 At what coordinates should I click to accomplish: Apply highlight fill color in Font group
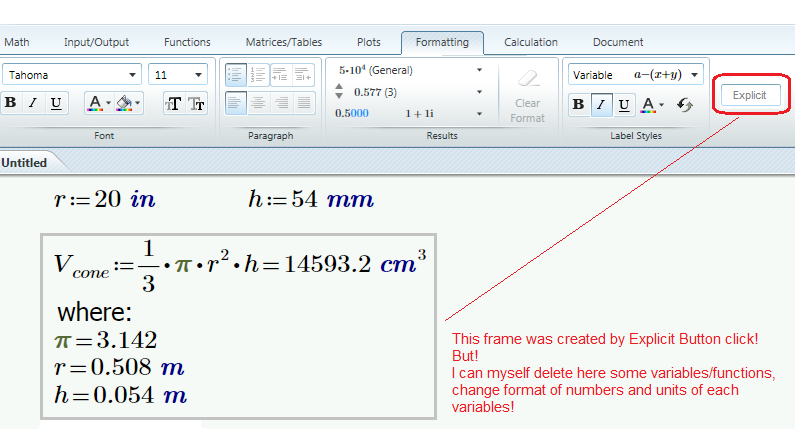[124, 103]
